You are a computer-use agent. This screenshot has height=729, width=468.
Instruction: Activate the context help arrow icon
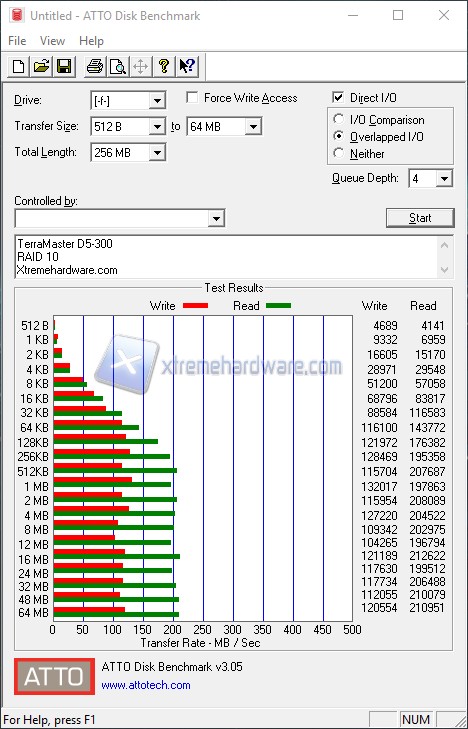pos(187,66)
